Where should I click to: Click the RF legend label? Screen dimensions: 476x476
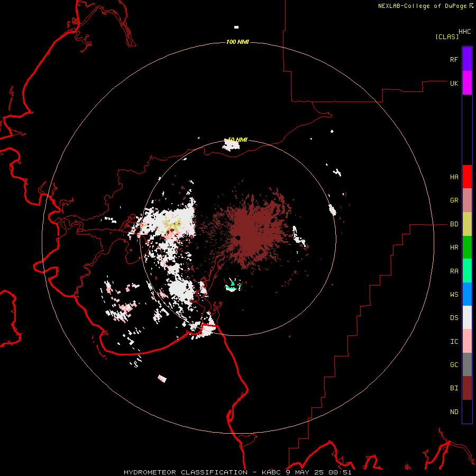[454, 60]
